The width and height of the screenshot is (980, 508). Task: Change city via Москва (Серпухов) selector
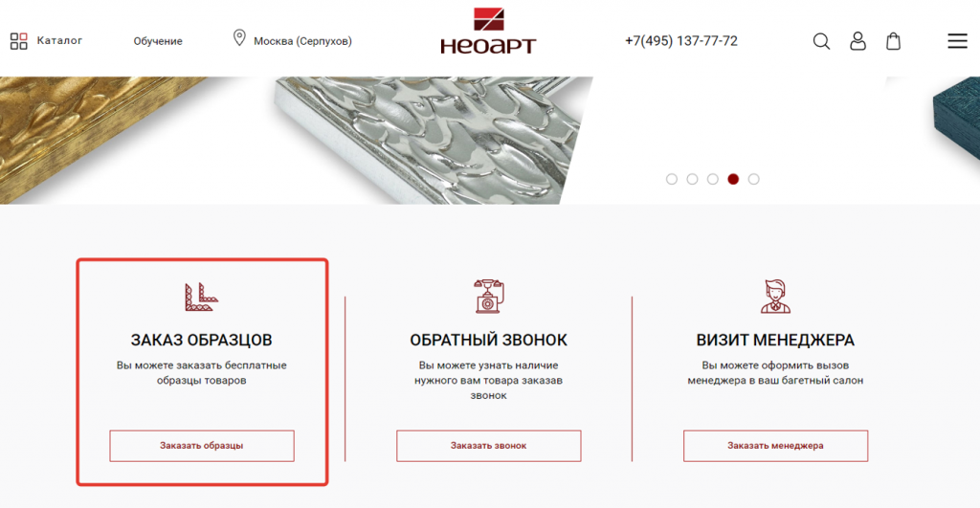pos(302,41)
